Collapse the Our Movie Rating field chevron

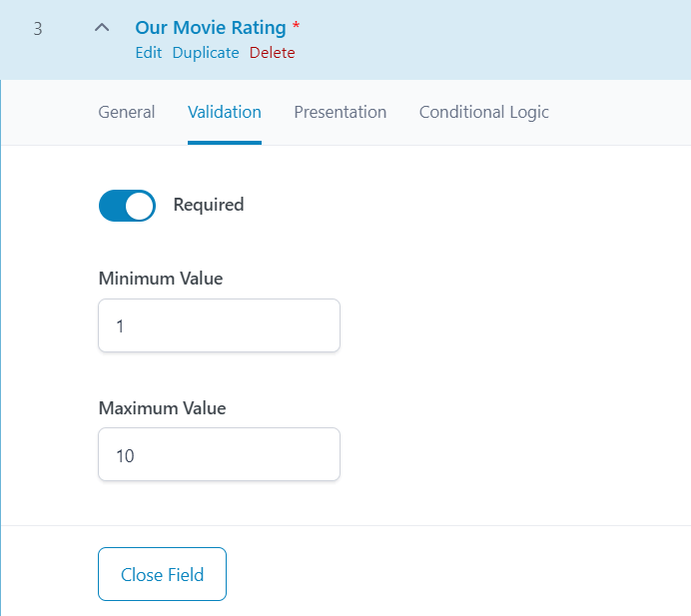click(x=101, y=28)
